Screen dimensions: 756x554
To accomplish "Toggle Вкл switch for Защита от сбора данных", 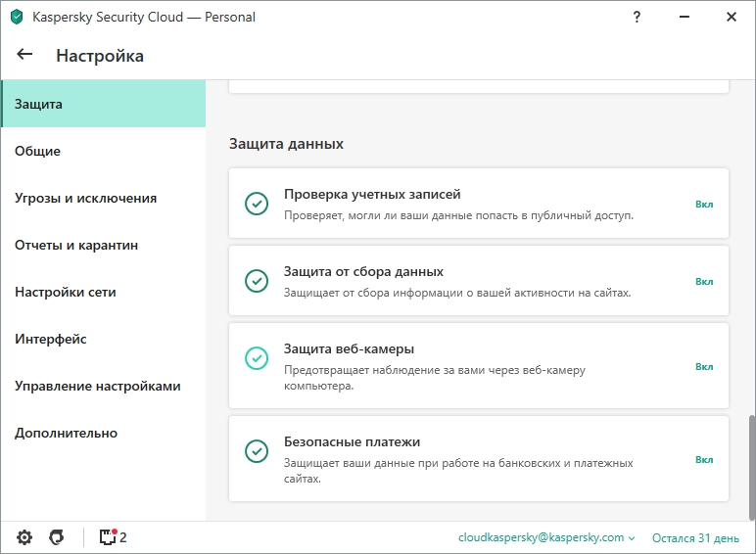I will [704, 281].
